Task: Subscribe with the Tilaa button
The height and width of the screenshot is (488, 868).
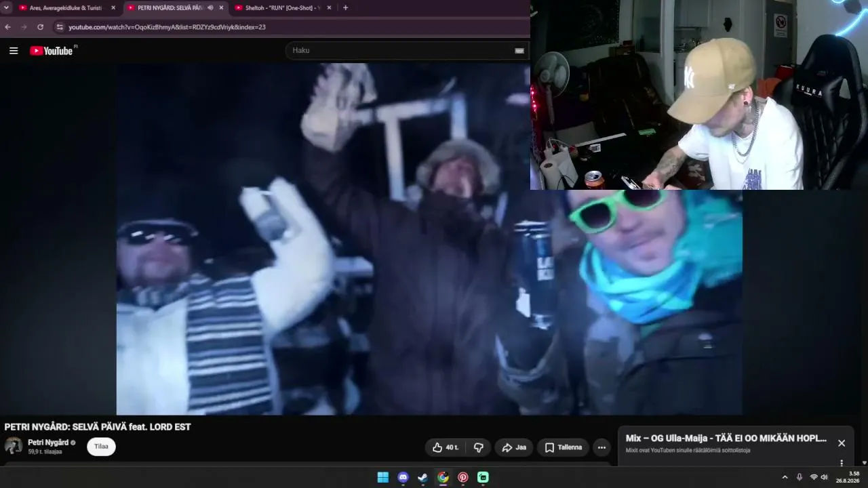Action: click(101, 447)
